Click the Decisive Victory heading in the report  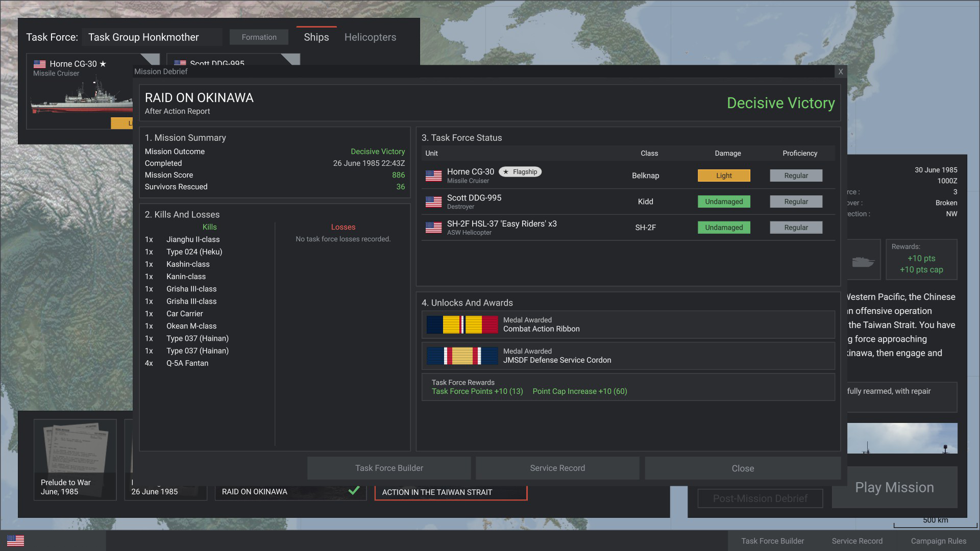[780, 103]
